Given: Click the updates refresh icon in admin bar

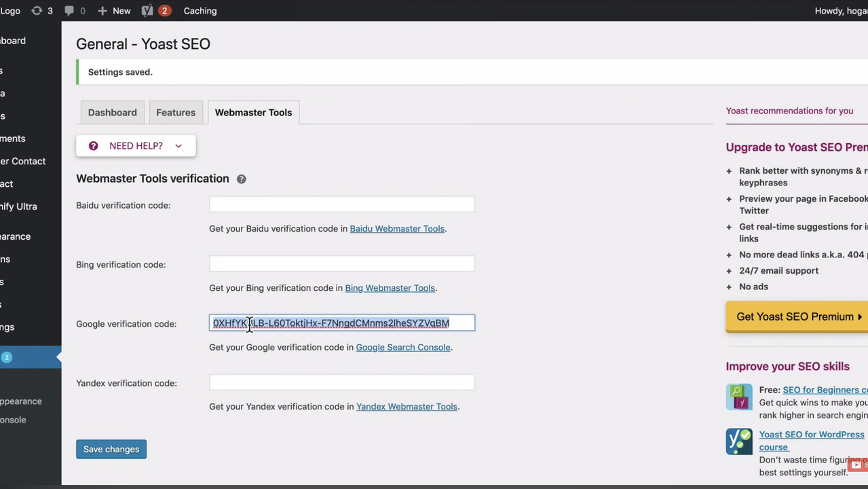Looking at the screenshot, I should [37, 11].
